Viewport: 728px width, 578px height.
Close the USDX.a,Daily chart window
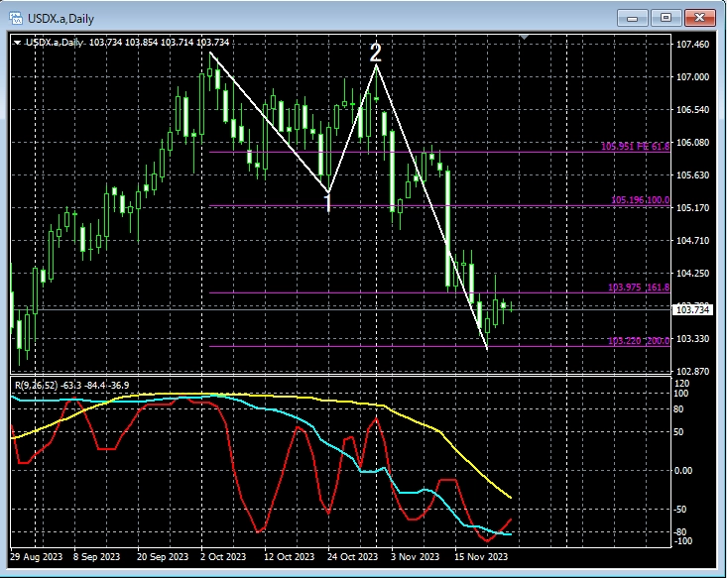tap(698, 17)
